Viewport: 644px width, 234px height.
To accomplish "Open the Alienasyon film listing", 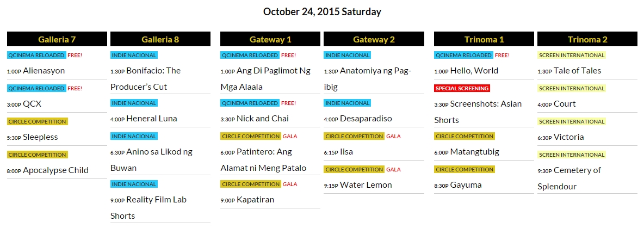I will click(44, 71).
